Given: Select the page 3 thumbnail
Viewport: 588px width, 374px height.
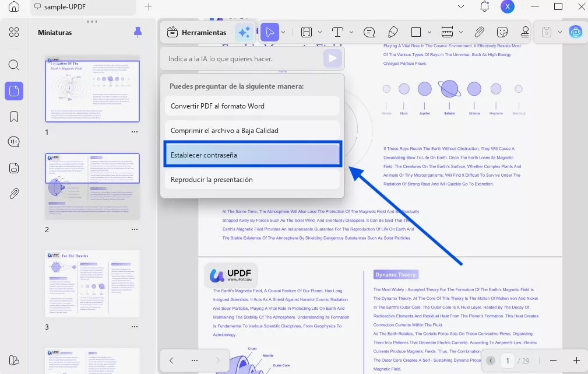Looking at the screenshot, I should tap(93, 284).
